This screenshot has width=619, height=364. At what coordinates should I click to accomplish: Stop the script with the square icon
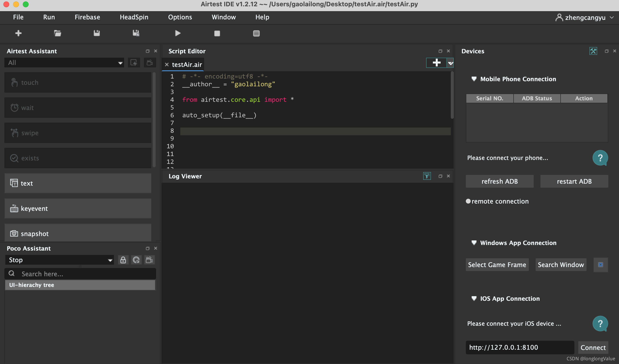coord(217,33)
